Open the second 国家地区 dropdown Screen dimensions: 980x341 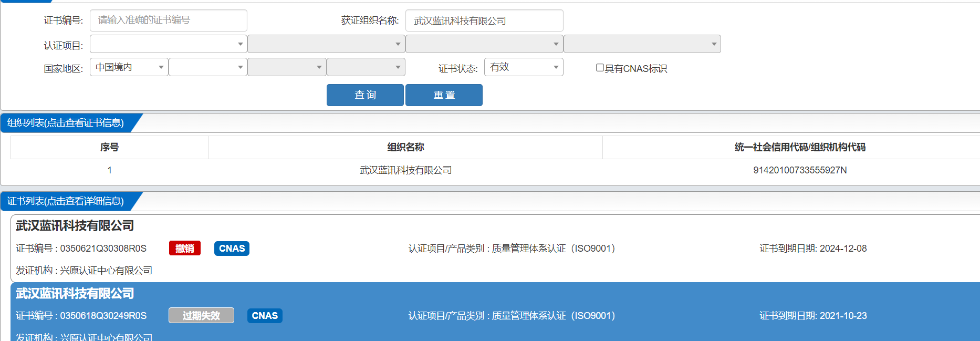(x=208, y=67)
